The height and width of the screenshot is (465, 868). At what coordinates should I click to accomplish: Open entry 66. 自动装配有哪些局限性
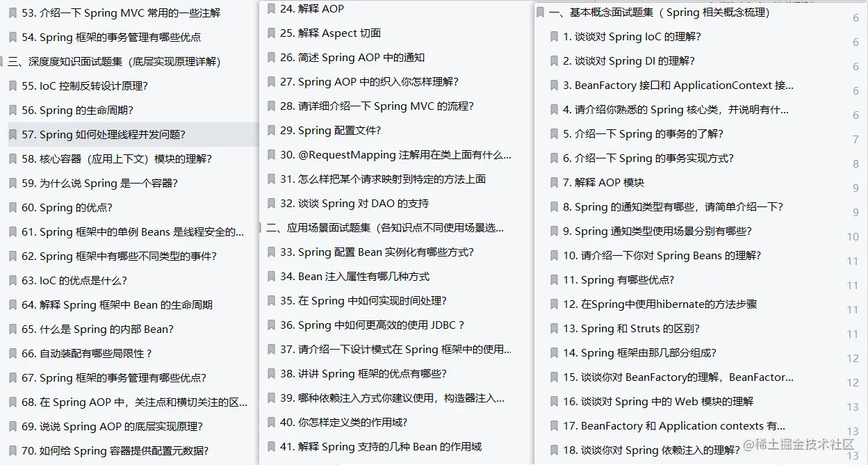[87, 354]
